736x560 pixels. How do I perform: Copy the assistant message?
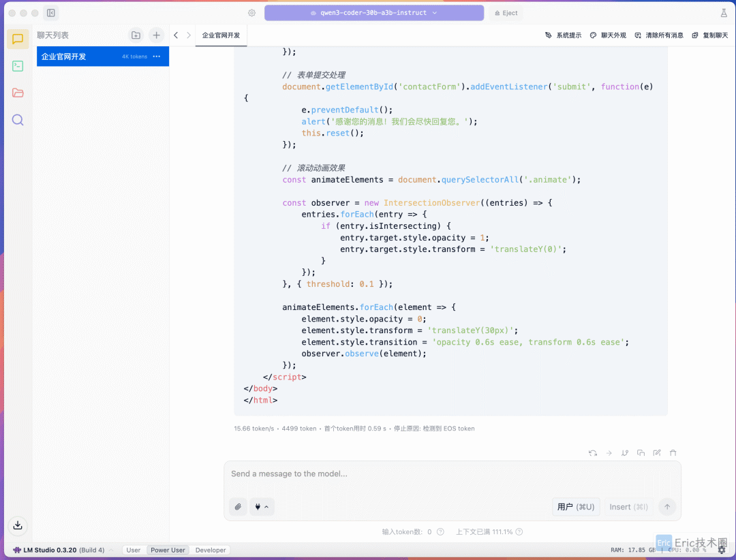click(x=641, y=453)
